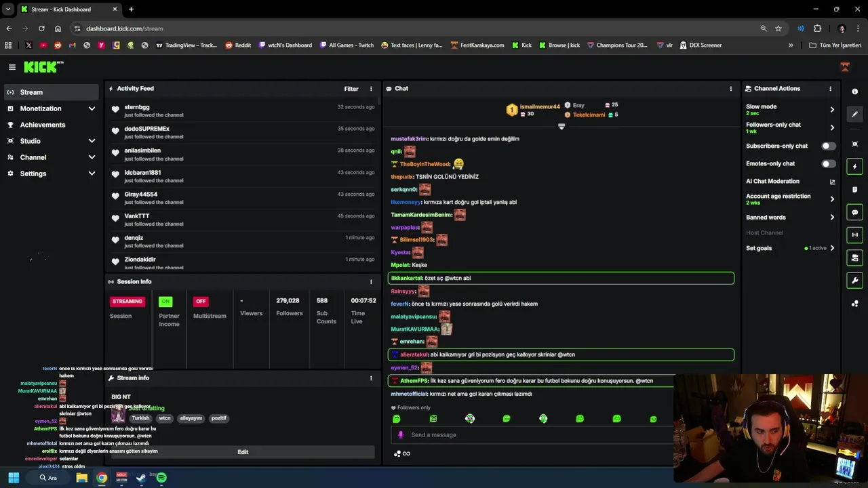868x488 pixels.
Task: Open Followers-only chat settings
Action: [x=790, y=127]
